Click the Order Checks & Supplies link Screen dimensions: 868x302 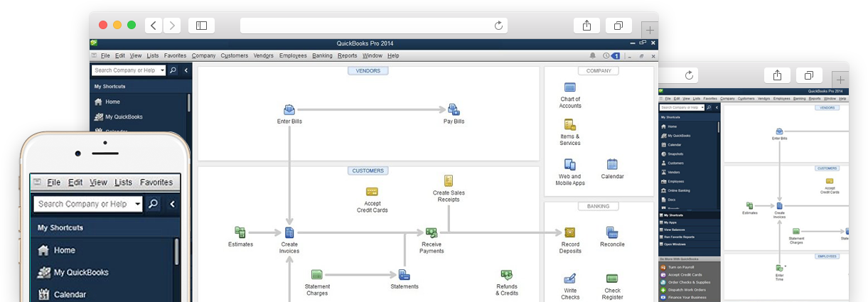point(687,282)
